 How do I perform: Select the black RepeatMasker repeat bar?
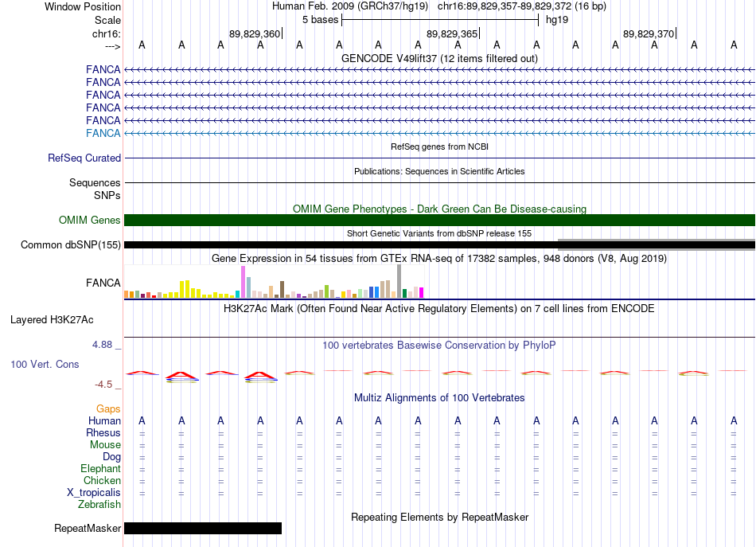click(203, 528)
